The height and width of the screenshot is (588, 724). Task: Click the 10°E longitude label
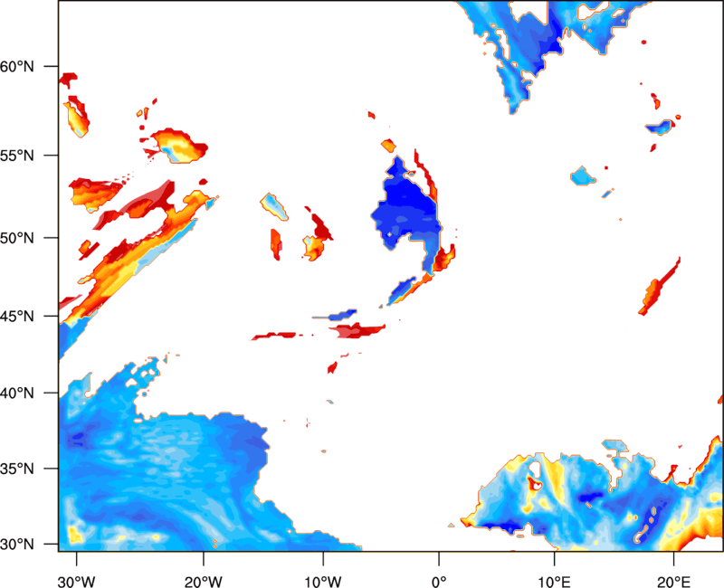554,582
